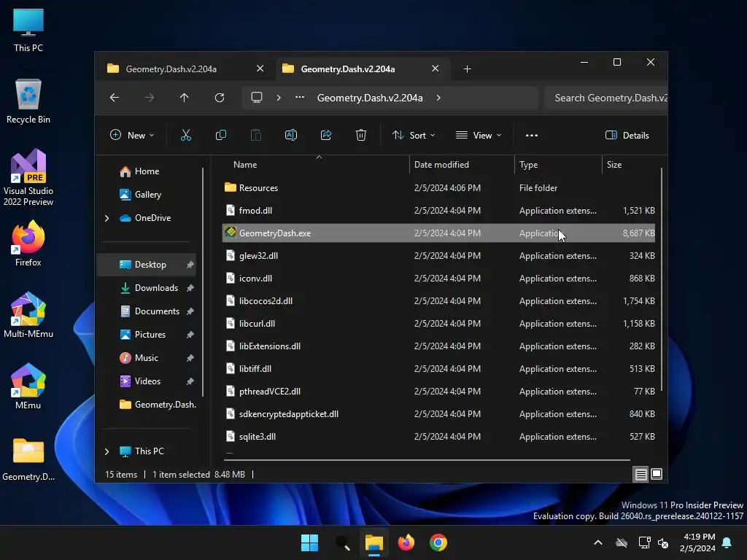This screenshot has width=747, height=560.
Task: Click chevron after Geometry.Dash.v2.204a in address bar
Action: pos(438,98)
